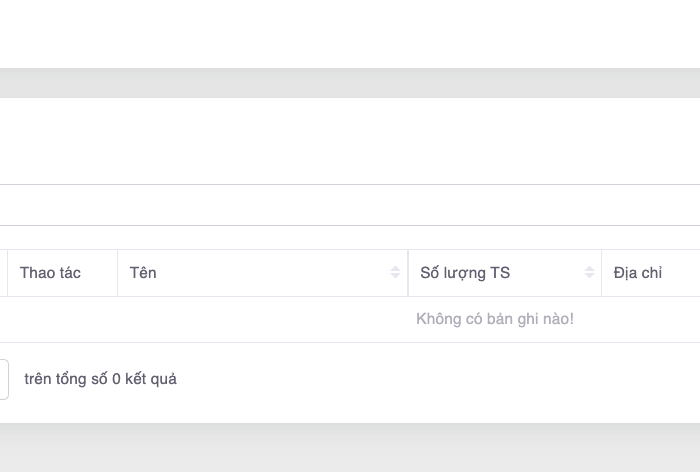The height and width of the screenshot is (472, 700).
Task: Click the 'trên tổng số 0 kết quả' text
Action: point(100,379)
